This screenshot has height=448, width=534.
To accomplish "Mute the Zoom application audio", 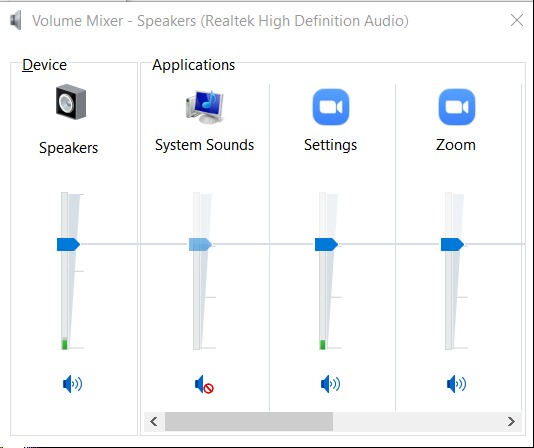I will pyautogui.click(x=456, y=384).
